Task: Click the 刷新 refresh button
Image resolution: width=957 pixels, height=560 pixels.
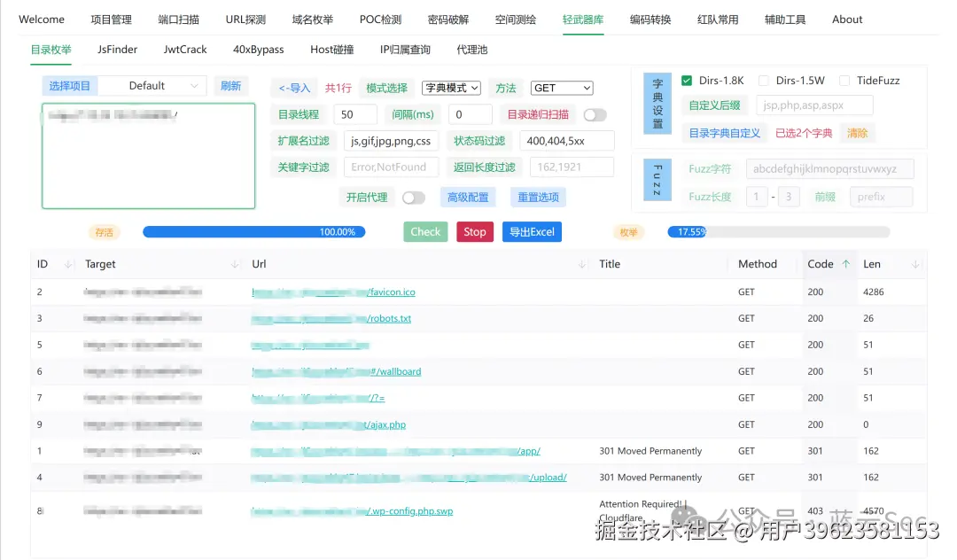Action: point(230,86)
